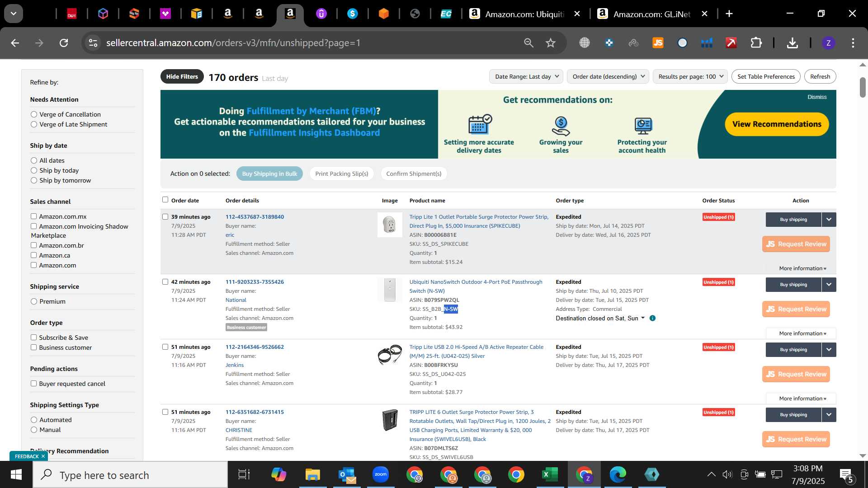Open a new browser tab
The height and width of the screenshot is (488, 868).
(729, 14)
